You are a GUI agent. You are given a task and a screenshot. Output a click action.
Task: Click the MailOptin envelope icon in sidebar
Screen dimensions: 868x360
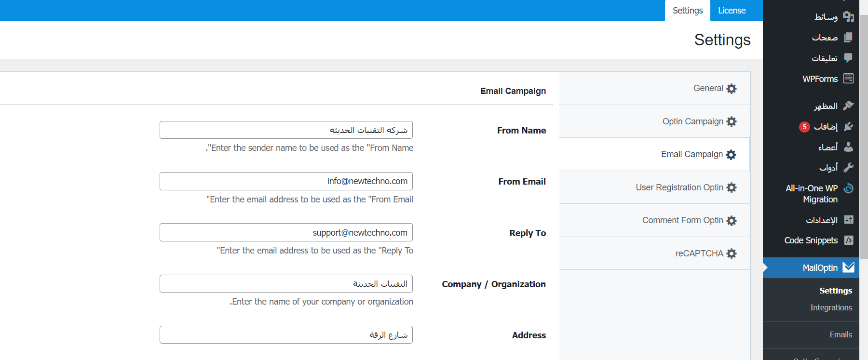coord(848,267)
